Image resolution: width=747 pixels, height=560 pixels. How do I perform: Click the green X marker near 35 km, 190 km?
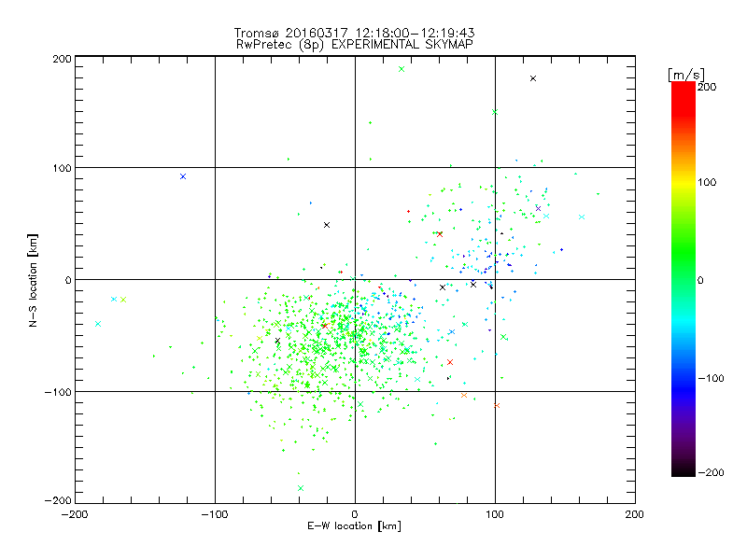(x=402, y=69)
